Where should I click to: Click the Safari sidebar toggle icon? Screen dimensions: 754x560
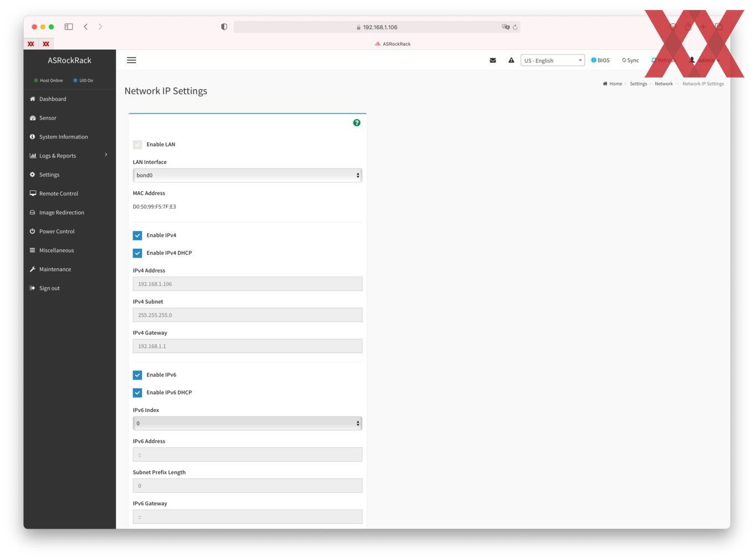(69, 27)
